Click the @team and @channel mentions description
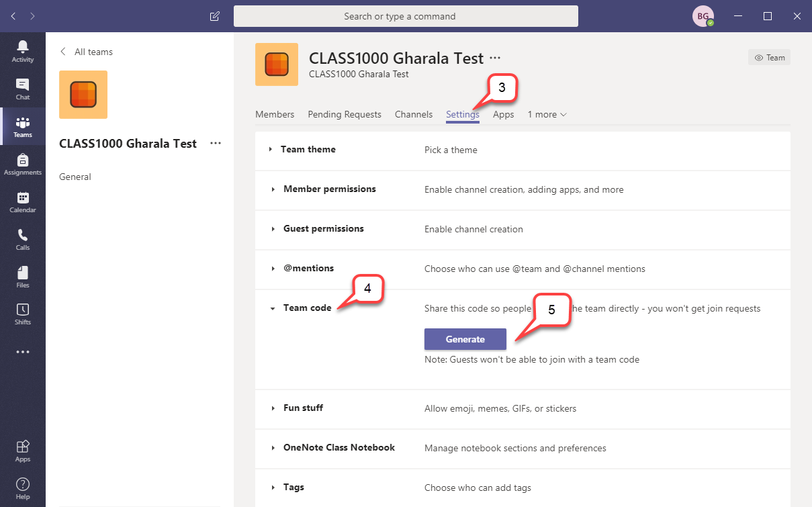The height and width of the screenshot is (507, 812). pyautogui.click(x=535, y=269)
